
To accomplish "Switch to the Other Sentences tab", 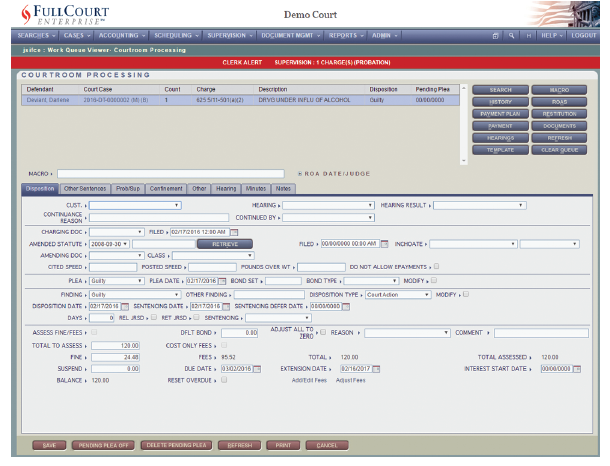I will click(x=85, y=189).
